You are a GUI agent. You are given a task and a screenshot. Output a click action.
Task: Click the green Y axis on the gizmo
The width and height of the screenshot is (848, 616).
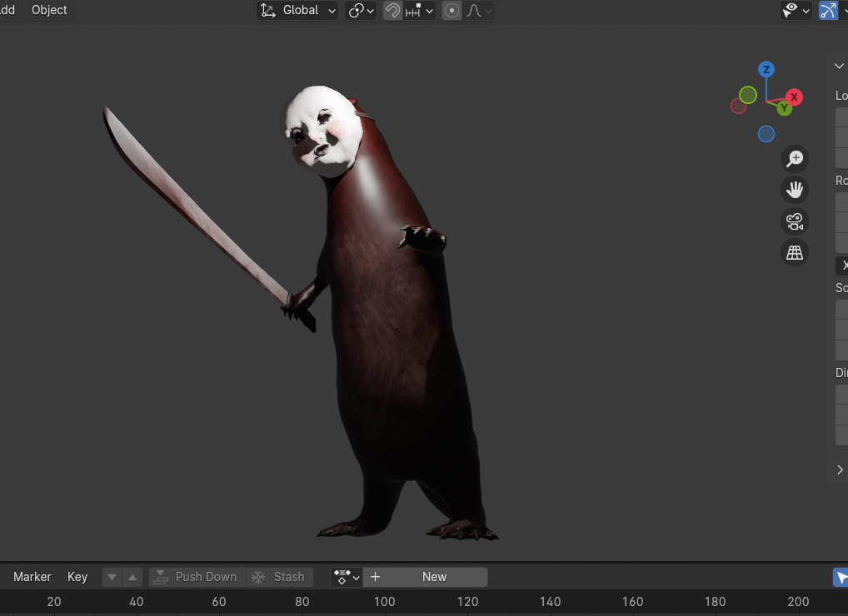click(784, 108)
